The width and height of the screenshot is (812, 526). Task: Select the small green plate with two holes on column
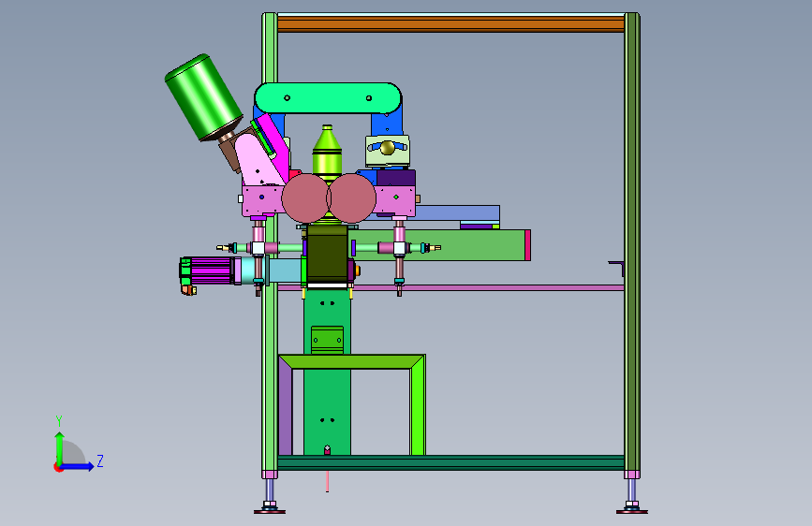click(x=327, y=340)
